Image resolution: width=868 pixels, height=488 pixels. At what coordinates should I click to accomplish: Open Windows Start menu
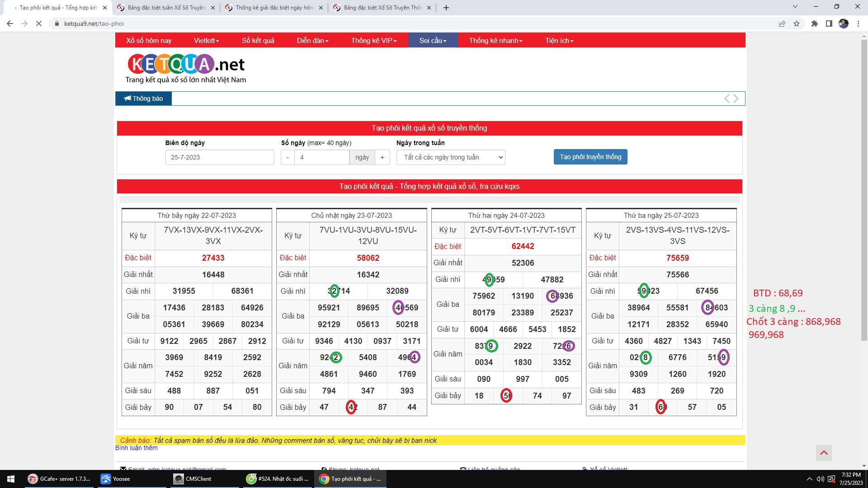tap(11, 479)
